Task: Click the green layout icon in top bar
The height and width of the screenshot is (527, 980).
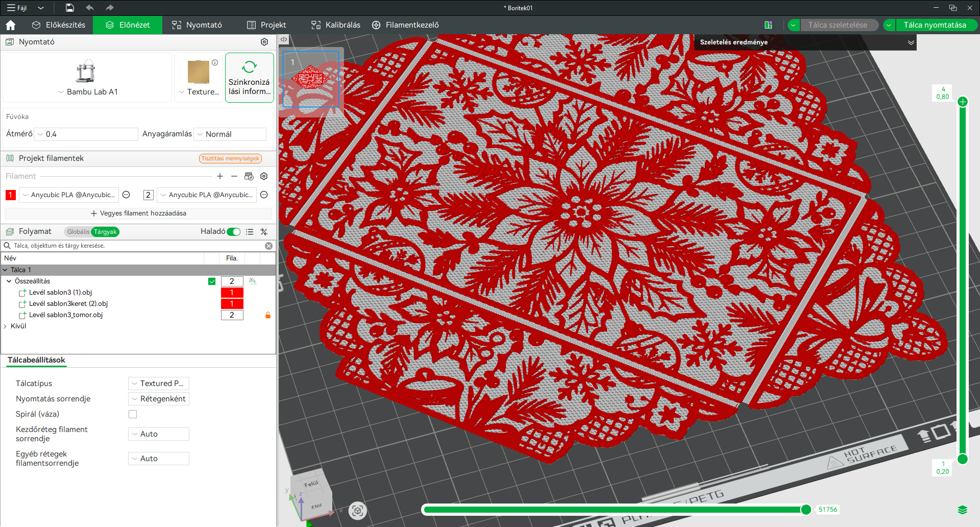Action: (768, 25)
